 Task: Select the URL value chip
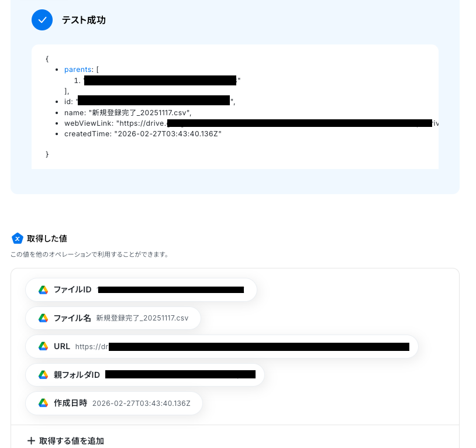pyautogui.click(x=222, y=346)
